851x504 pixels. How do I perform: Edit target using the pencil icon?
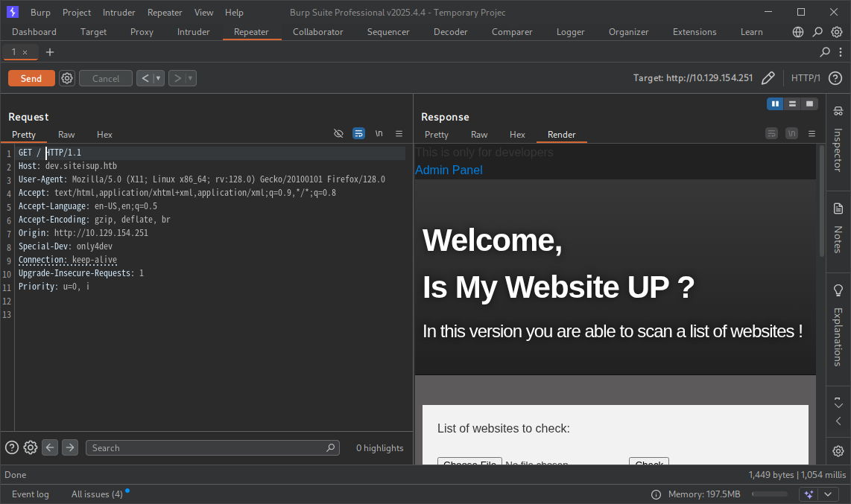coord(768,78)
